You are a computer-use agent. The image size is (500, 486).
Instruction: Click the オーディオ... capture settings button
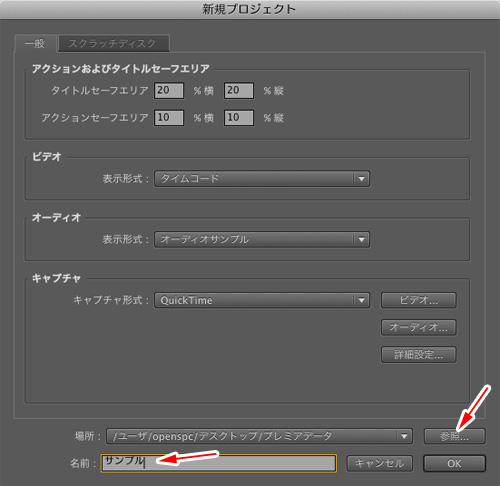pos(419,328)
